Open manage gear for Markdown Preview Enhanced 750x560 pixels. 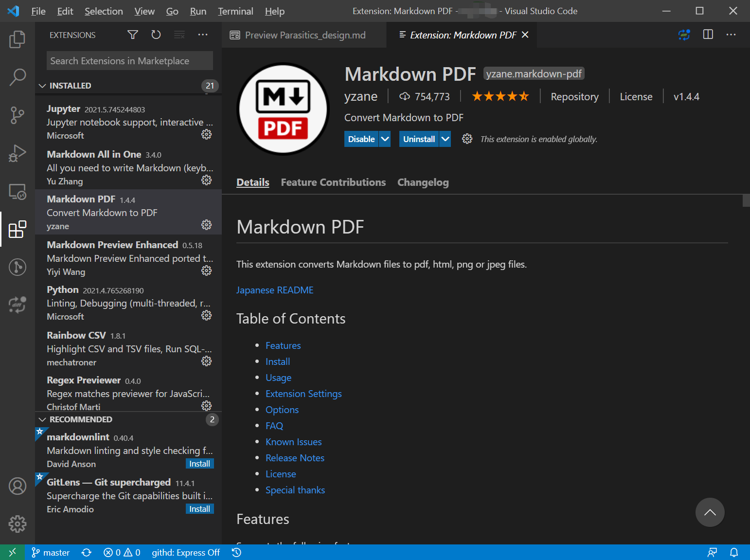pyautogui.click(x=207, y=271)
